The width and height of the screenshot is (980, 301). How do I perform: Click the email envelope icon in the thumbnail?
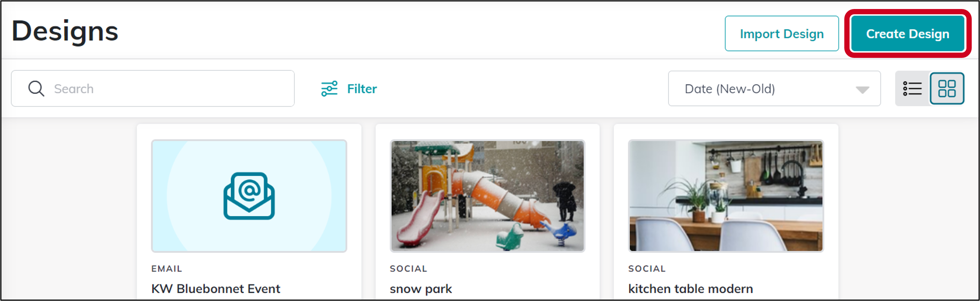[x=249, y=196]
